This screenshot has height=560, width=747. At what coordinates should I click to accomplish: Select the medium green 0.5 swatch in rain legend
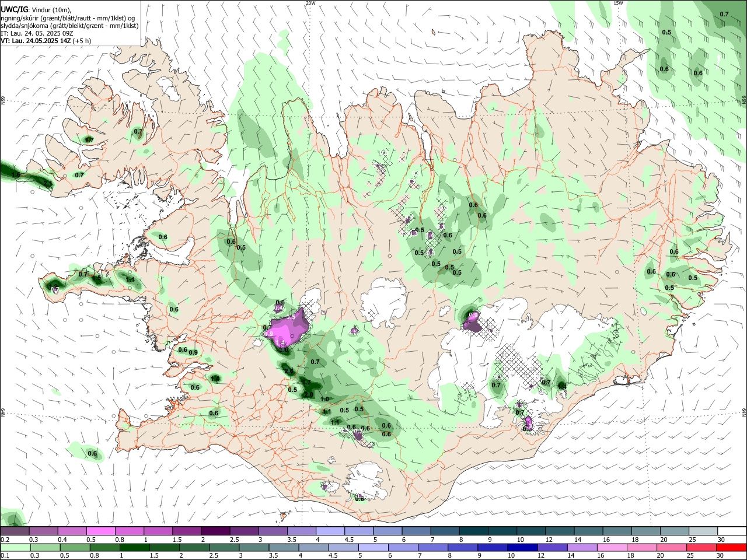coord(75,547)
